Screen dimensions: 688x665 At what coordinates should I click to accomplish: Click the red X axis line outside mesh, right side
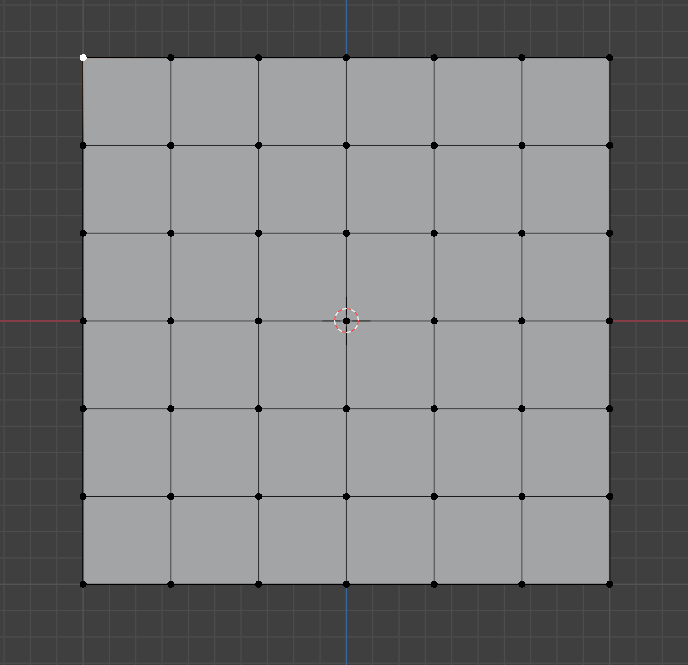coord(650,321)
